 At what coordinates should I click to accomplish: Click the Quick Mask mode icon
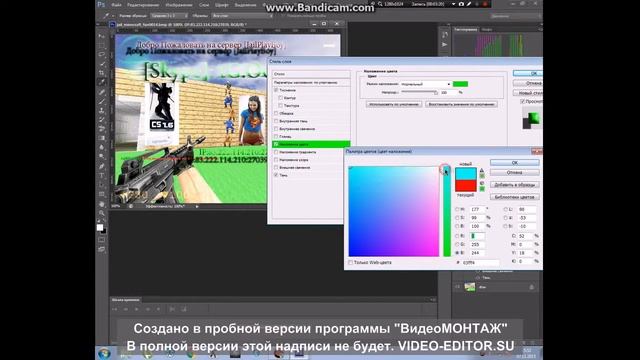[x=101, y=240]
